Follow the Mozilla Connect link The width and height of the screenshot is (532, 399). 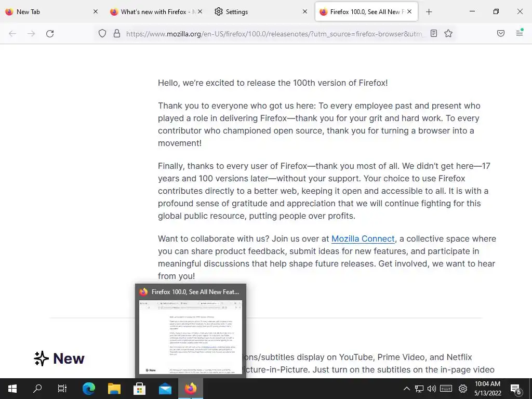pyautogui.click(x=363, y=239)
